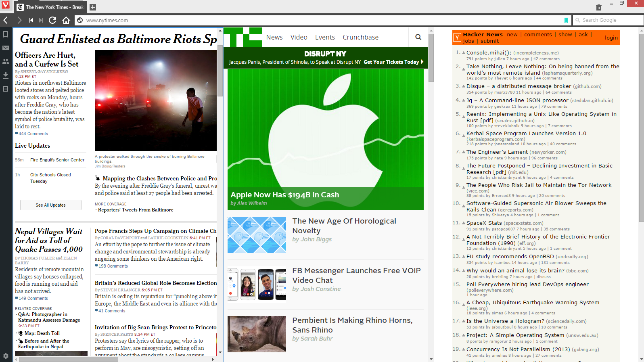
Task: Open a new tab with plus button
Action: pyautogui.click(x=92, y=7)
